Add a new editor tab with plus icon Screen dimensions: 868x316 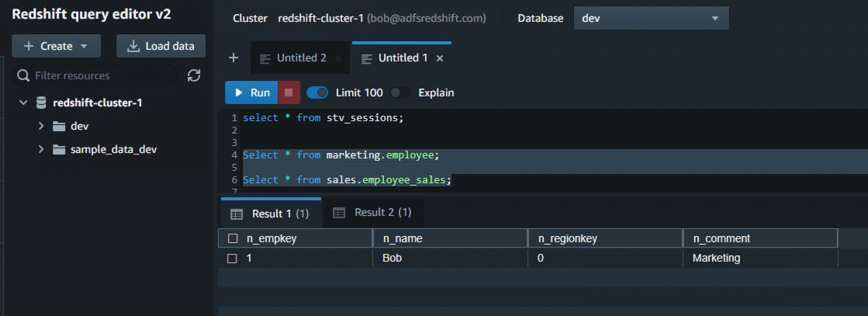pyautogui.click(x=233, y=57)
